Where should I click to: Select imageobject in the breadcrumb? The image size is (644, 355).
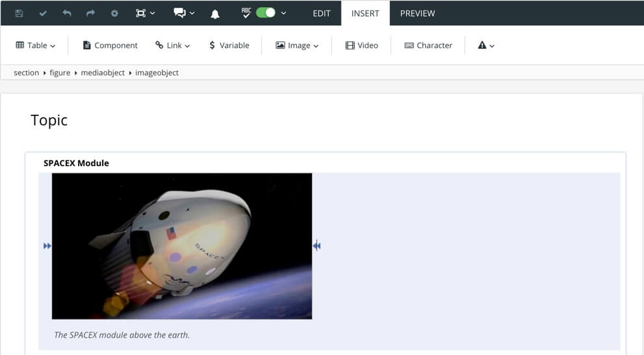point(157,73)
